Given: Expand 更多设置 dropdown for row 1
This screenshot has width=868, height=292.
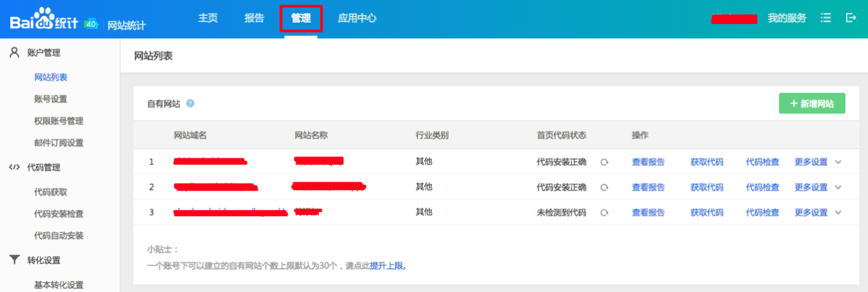Looking at the screenshot, I should click(838, 163).
